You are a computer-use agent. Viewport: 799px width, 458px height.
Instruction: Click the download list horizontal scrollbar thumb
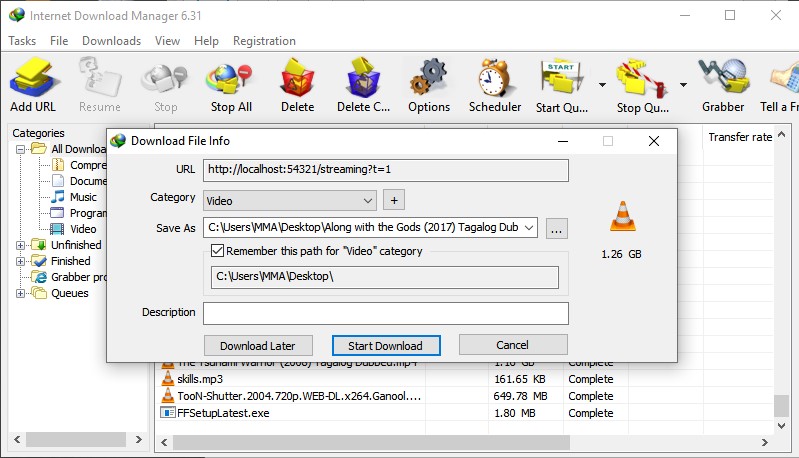(371, 442)
